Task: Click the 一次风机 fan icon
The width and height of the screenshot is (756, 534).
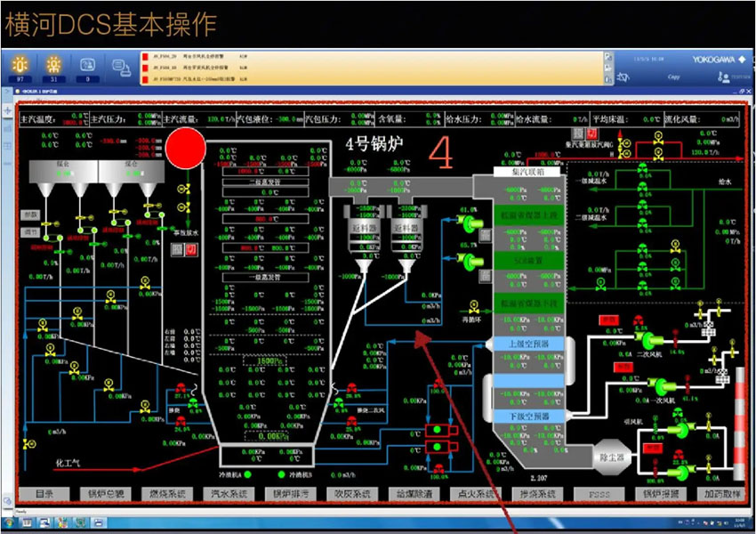Action: pos(661,385)
